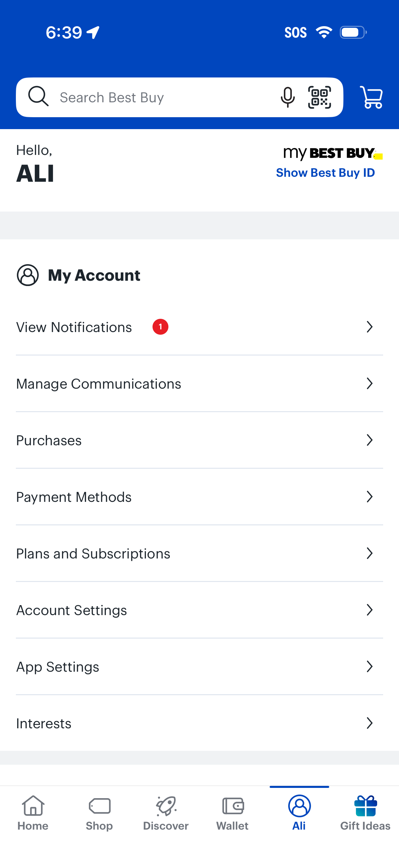Tap the search magnifier icon
The height and width of the screenshot is (868, 399).
(38, 96)
